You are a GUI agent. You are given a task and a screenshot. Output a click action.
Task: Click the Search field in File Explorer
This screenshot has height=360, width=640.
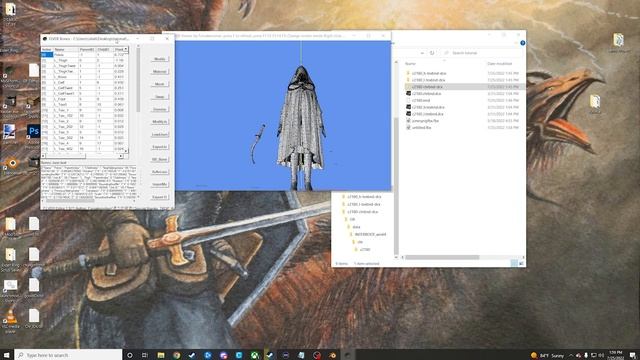[483, 53]
